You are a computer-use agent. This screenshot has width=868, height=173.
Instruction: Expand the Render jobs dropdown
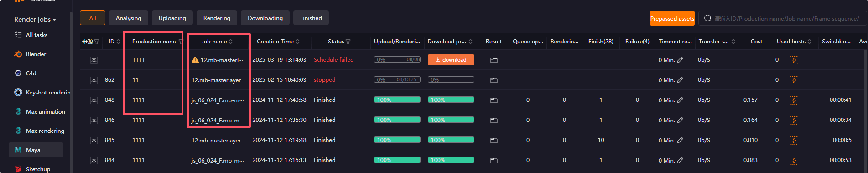tap(35, 19)
